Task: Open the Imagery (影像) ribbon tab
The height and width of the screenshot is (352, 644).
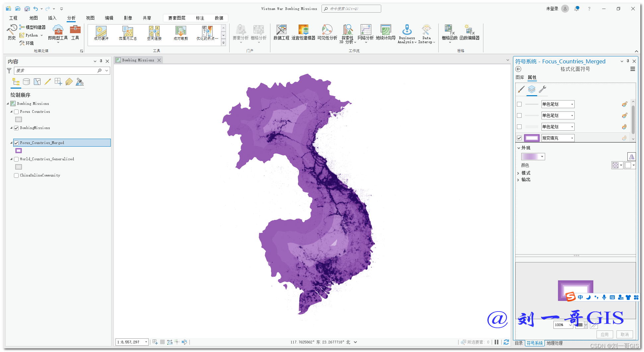Action: tap(128, 18)
